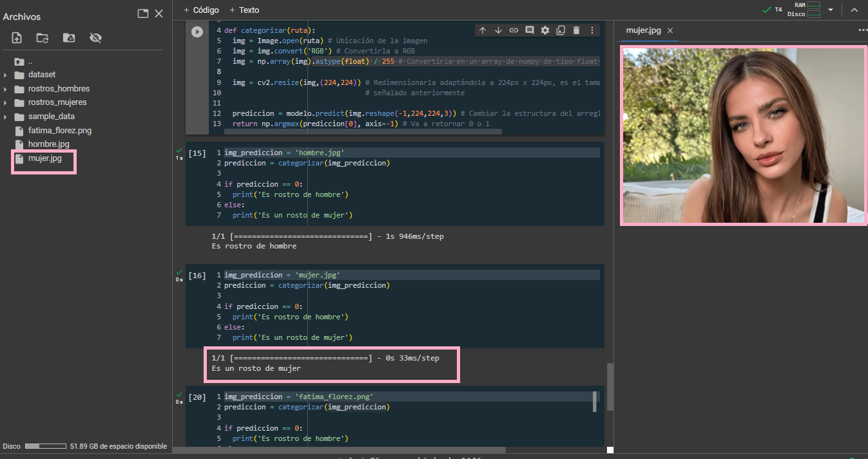Expand the rostros_hombres folder
The height and width of the screenshot is (459, 868).
pyautogui.click(x=5, y=89)
